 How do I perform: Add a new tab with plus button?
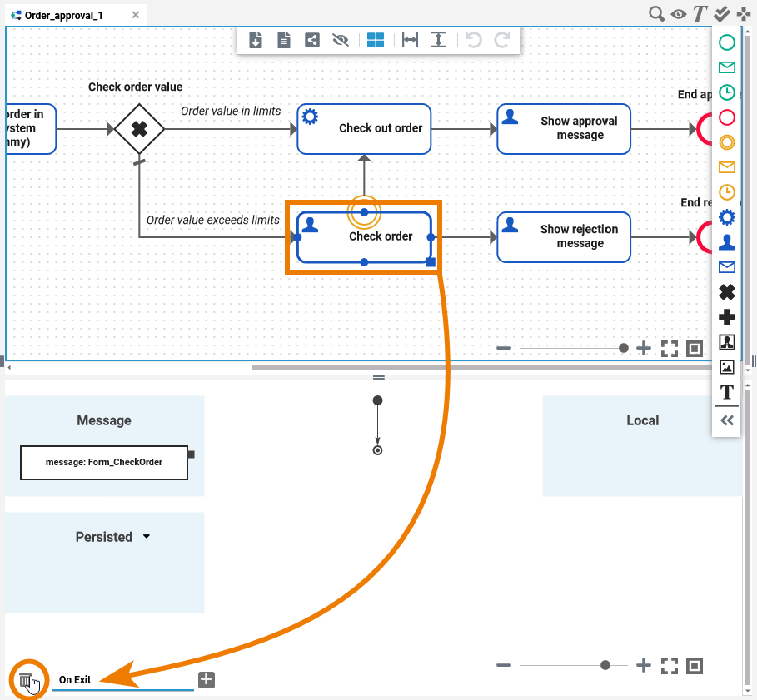tap(207, 680)
